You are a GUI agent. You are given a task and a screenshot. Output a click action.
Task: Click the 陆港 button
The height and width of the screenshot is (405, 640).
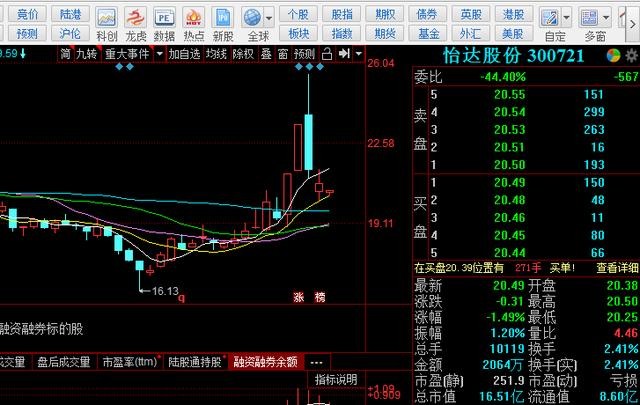(x=70, y=14)
